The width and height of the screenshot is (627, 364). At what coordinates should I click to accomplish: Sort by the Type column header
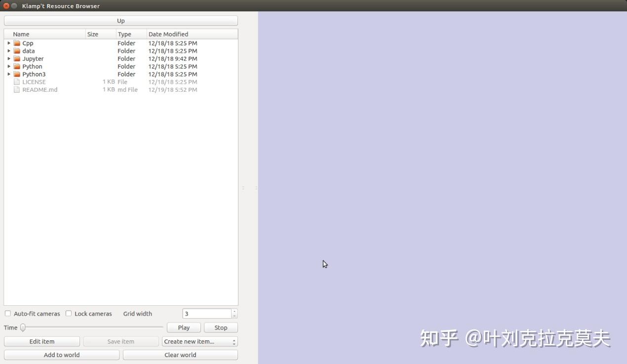click(131, 34)
